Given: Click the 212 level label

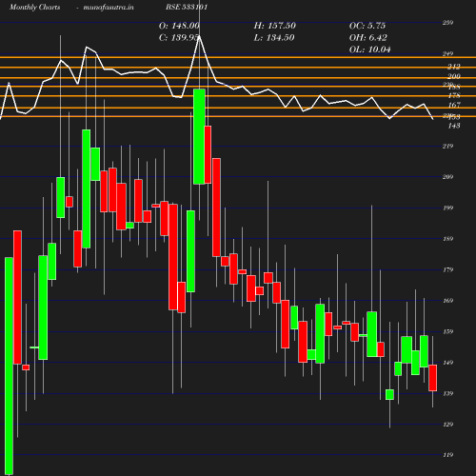Looking at the screenshot, I should pyautogui.click(x=454, y=67).
